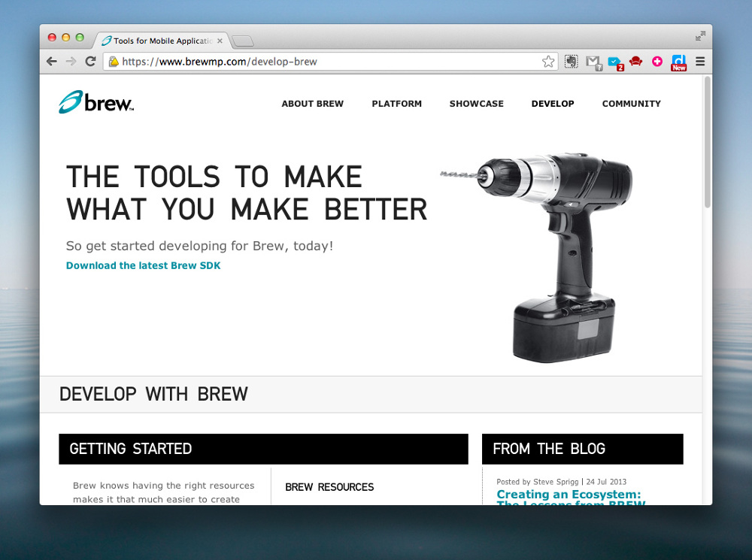Click Download the latest Brew SDK link

click(144, 265)
